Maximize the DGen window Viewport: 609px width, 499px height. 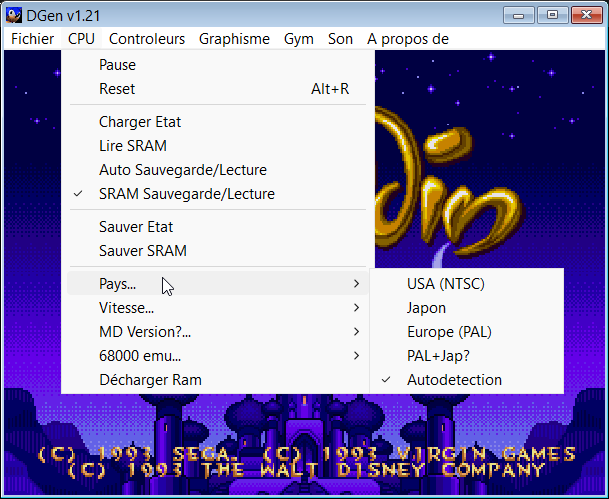[x=552, y=15]
